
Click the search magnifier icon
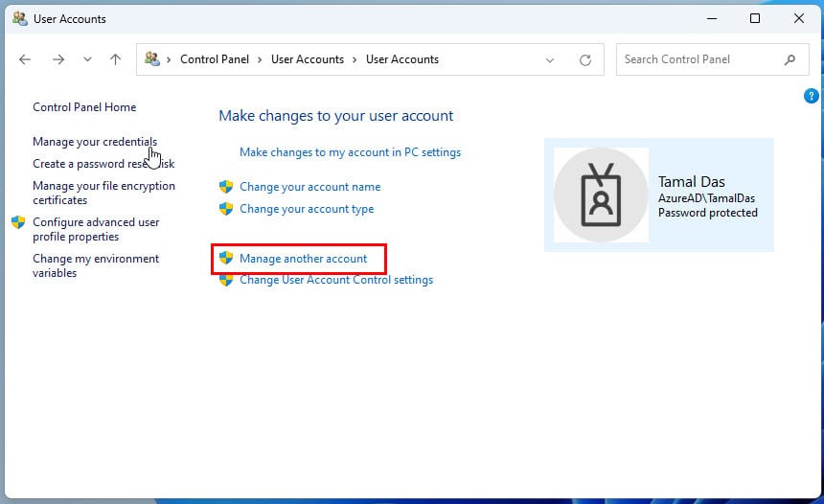[x=790, y=59]
